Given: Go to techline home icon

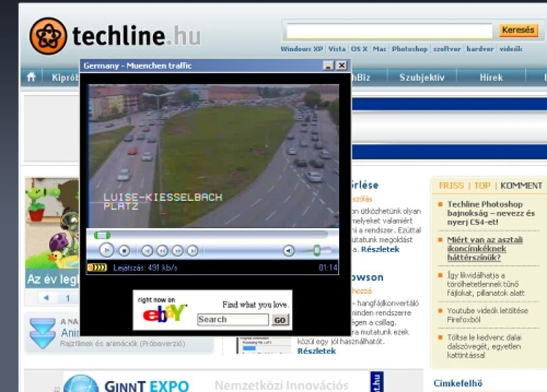Looking at the screenshot, I should coord(31,77).
